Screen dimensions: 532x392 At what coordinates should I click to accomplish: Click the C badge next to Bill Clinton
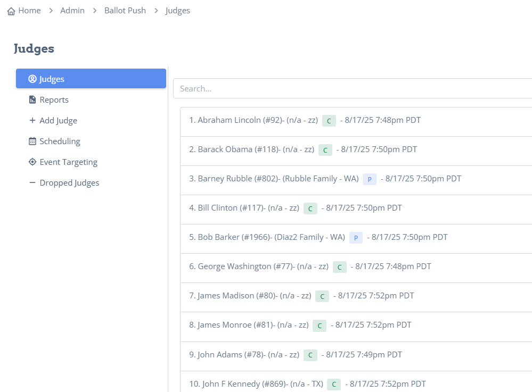[310, 208]
